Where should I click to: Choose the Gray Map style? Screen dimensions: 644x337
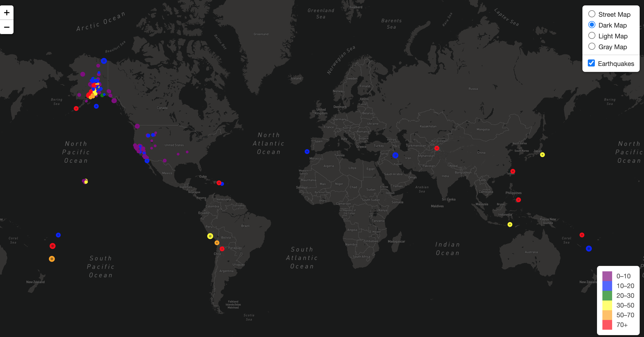pyautogui.click(x=592, y=46)
